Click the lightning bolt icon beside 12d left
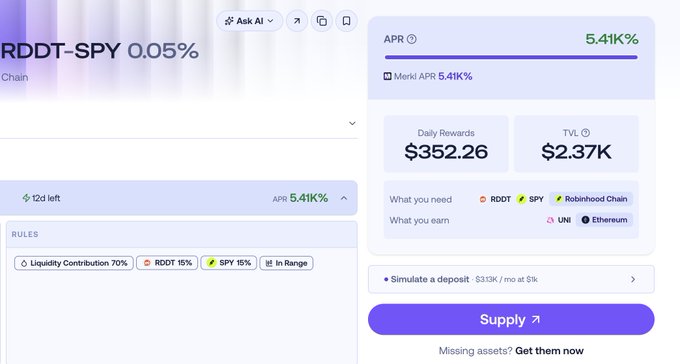Image resolution: width=680 pixels, height=364 pixels. 26,198
